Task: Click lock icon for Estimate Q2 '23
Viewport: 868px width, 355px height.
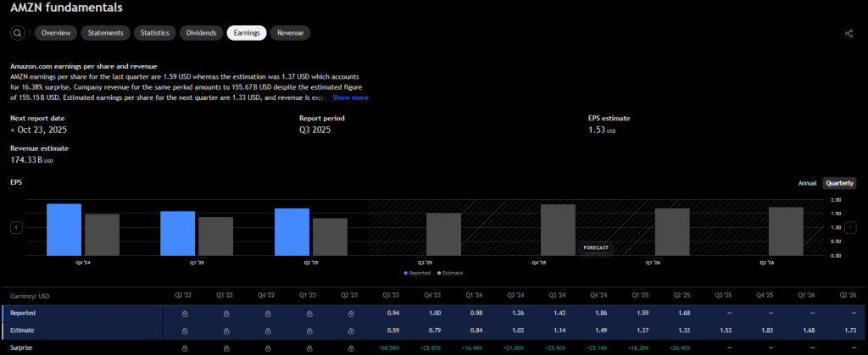Action: (351, 330)
